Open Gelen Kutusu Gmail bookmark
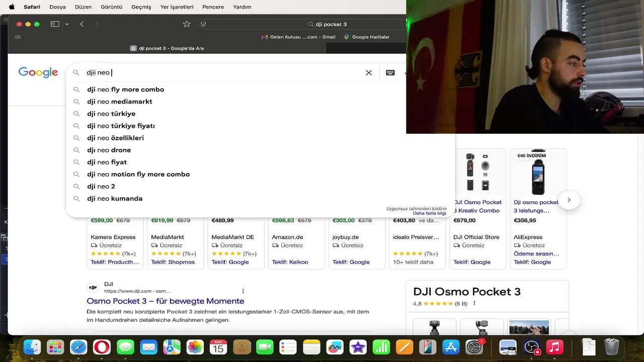 pos(298,37)
